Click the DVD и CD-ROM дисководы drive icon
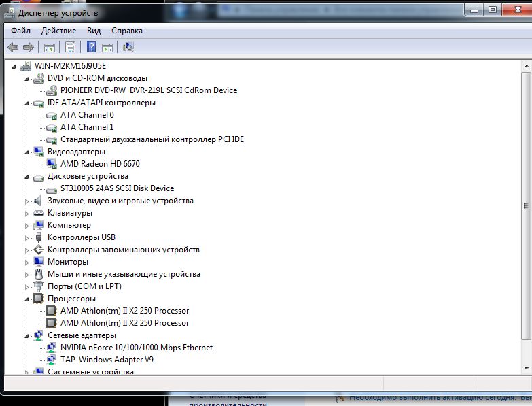The height and width of the screenshot is (406, 532). 39,78
